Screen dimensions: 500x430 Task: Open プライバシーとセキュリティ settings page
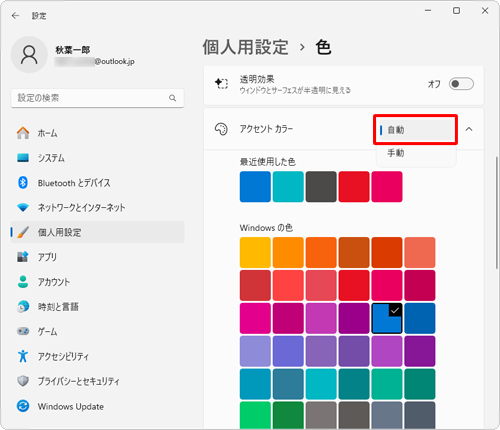pos(97,381)
